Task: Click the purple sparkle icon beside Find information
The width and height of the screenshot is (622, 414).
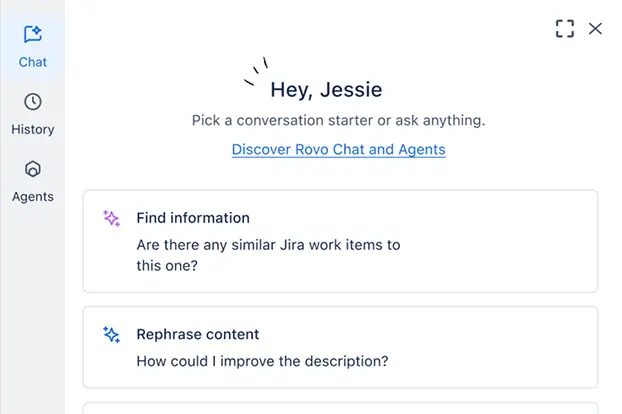Action: tap(112, 218)
